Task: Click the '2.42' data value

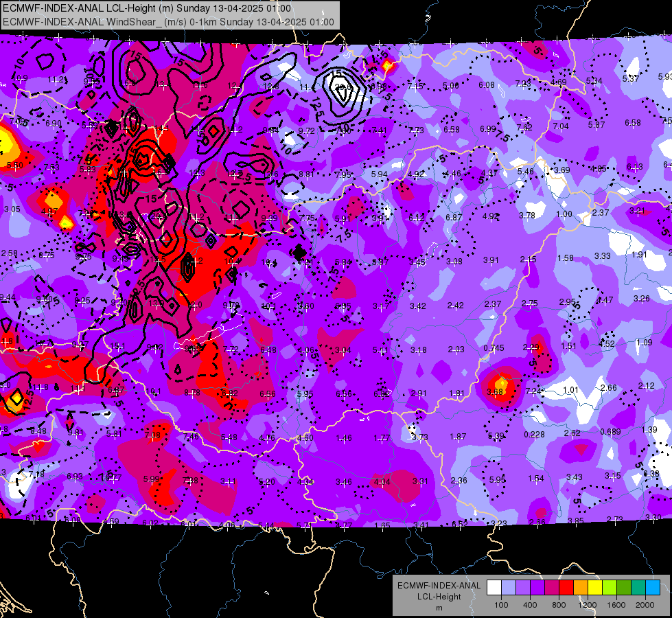Action: (455, 306)
